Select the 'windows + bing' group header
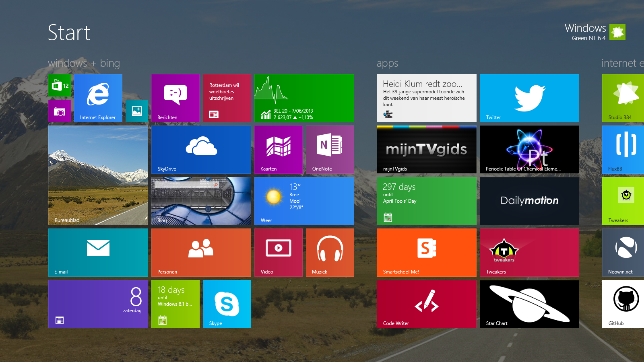 (84, 63)
